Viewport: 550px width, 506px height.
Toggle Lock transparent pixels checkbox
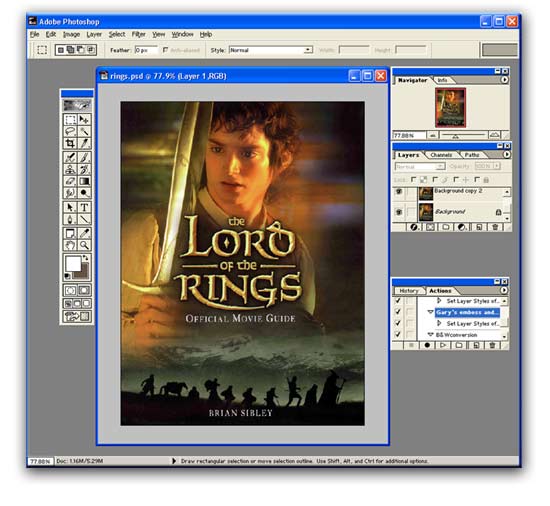tap(414, 180)
